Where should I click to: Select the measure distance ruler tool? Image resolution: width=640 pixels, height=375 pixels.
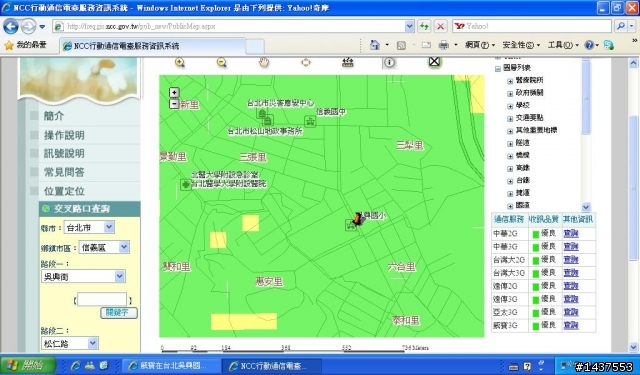point(347,62)
